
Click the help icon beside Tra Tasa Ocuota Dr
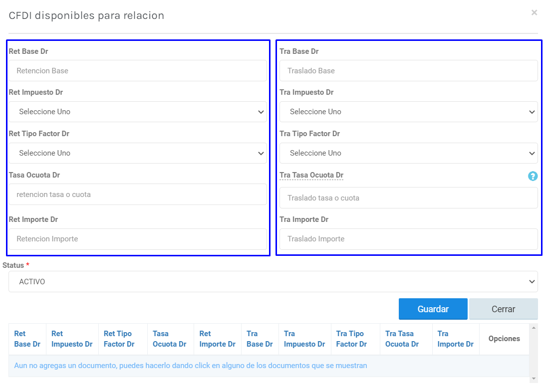pyautogui.click(x=533, y=176)
